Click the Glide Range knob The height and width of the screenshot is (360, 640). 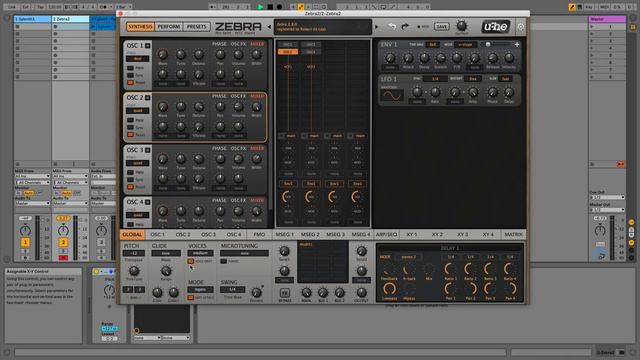point(166,271)
